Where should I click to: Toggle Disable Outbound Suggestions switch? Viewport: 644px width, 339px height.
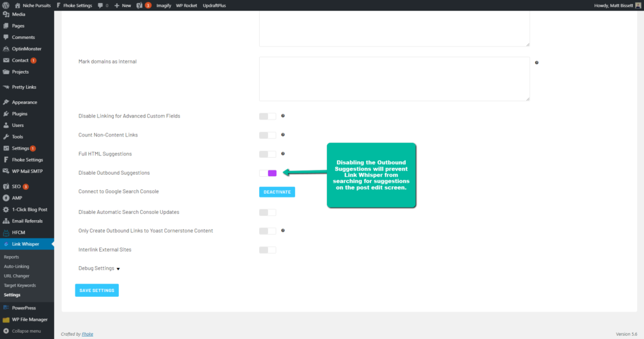click(267, 173)
